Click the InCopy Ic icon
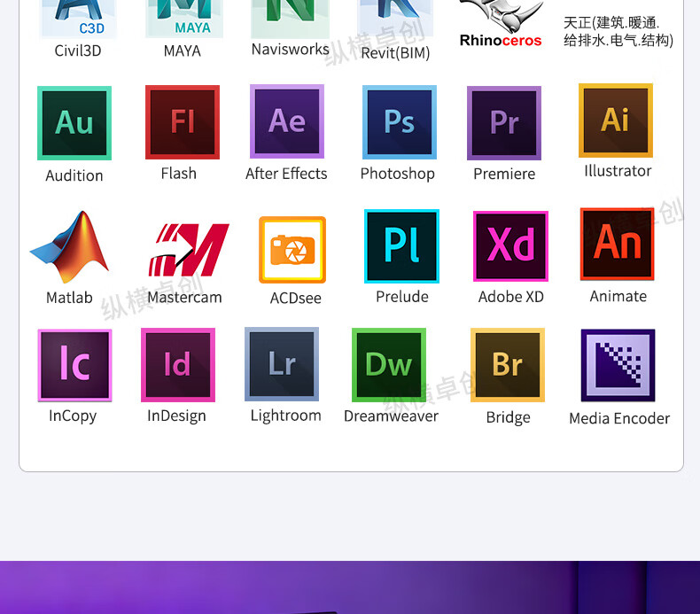Image resolution: width=700 pixels, height=614 pixels. 74,365
